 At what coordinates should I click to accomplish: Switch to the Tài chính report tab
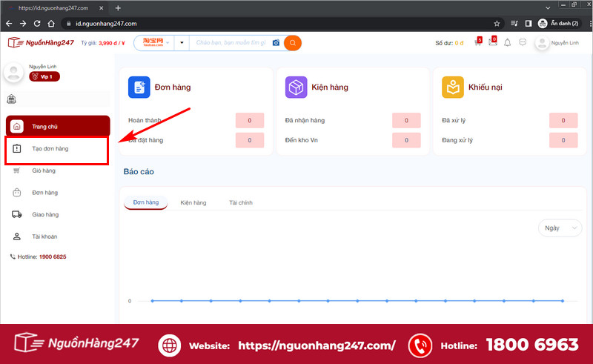pyautogui.click(x=240, y=203)
